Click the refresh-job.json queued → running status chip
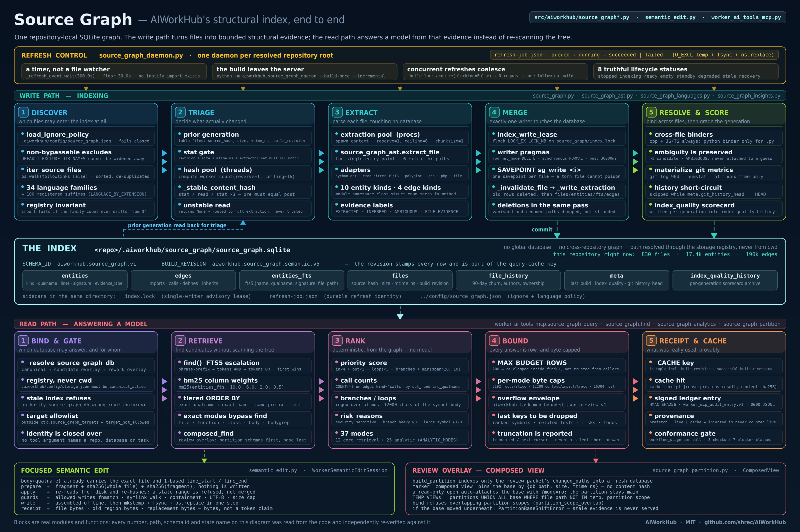This screenshot has width=800, height=532. click(634, 55)
